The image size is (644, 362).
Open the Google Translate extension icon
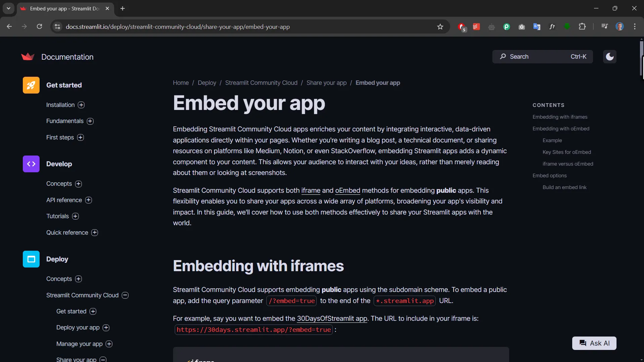[x=537, y=27]
